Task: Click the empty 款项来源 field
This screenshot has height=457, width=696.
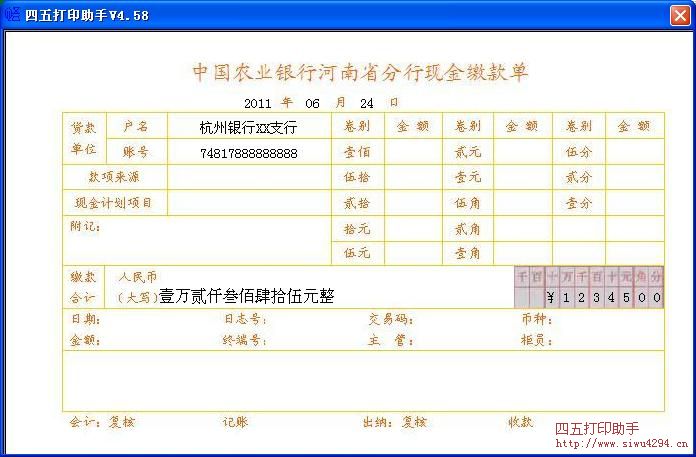Action: tap(248, 178)
